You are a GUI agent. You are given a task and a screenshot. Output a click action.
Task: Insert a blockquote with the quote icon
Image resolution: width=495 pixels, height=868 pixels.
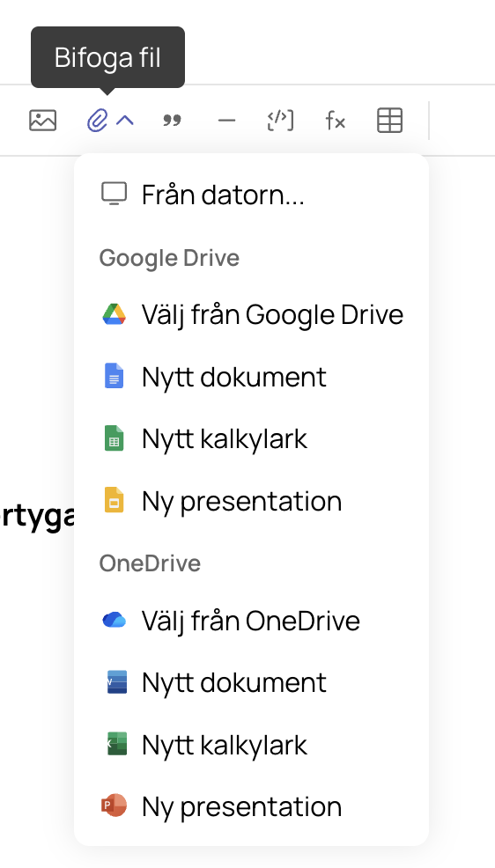(173, 120)
